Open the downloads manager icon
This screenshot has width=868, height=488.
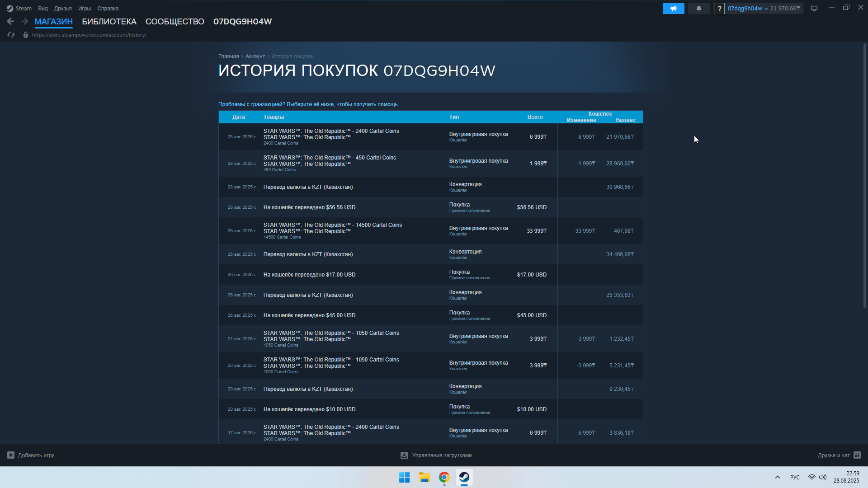404,455
